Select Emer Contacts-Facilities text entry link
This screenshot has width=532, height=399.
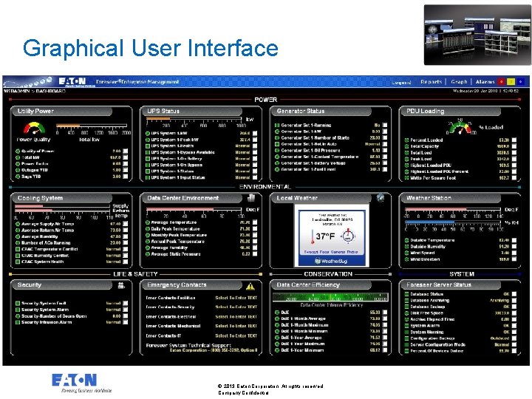(236, 298)
